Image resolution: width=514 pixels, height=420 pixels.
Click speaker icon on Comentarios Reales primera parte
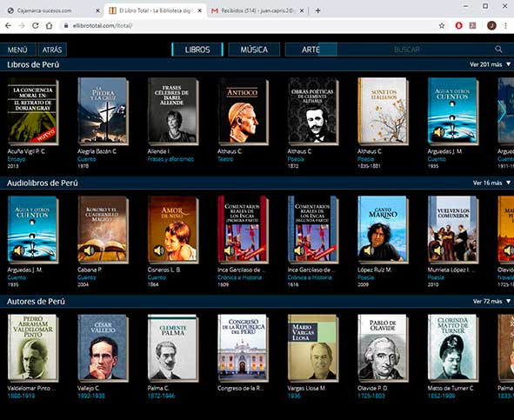(229, 250)
